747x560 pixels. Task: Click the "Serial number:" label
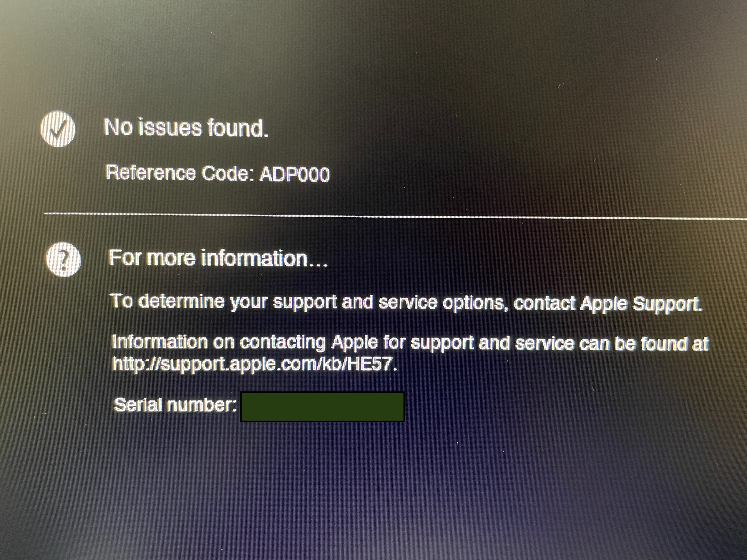[x=175, y=404]
